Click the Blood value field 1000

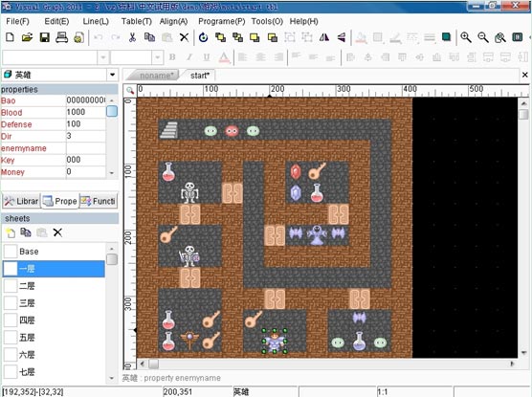point(85,112)
